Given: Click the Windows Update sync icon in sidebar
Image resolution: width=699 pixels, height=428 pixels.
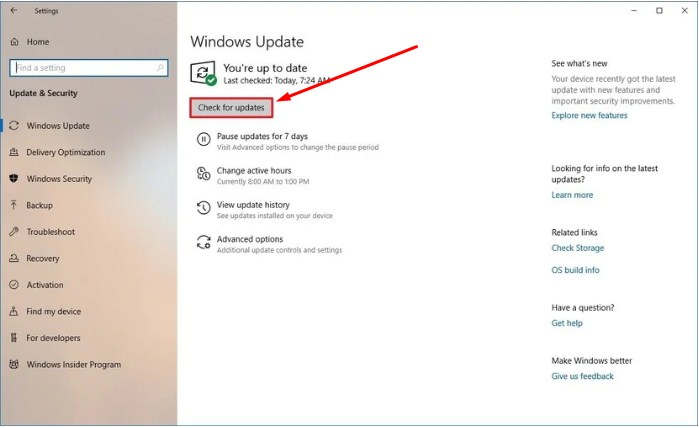Looking at the screenshot, I should (x=14, y=126).
